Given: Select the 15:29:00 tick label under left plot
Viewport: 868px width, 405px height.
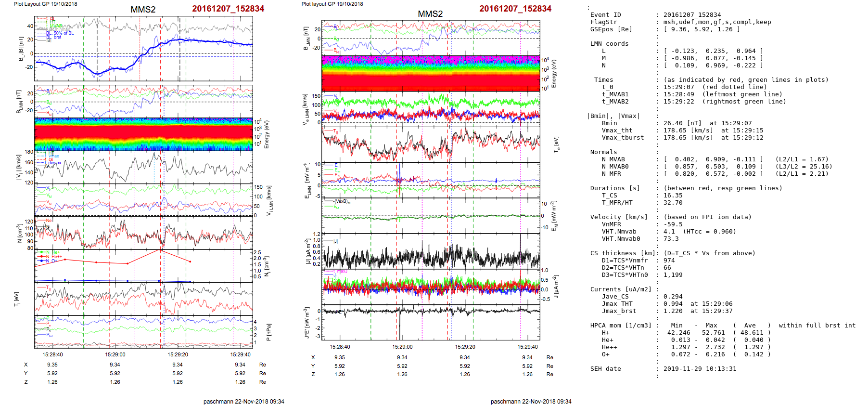Looking at the screenshot, I should (115, 354).
